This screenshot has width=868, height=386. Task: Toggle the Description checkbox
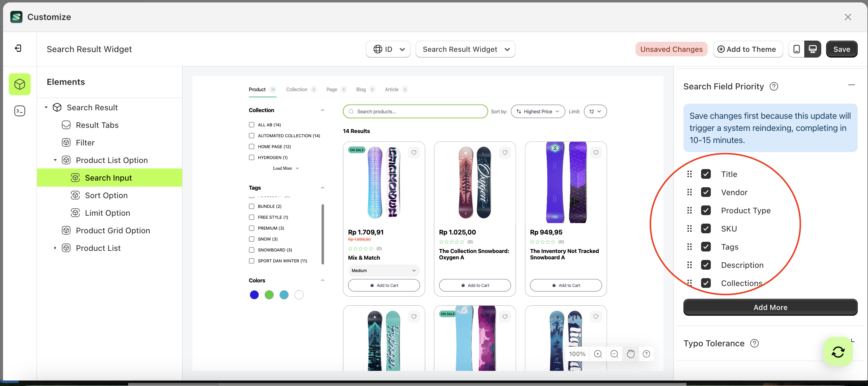tap(706, 265)
